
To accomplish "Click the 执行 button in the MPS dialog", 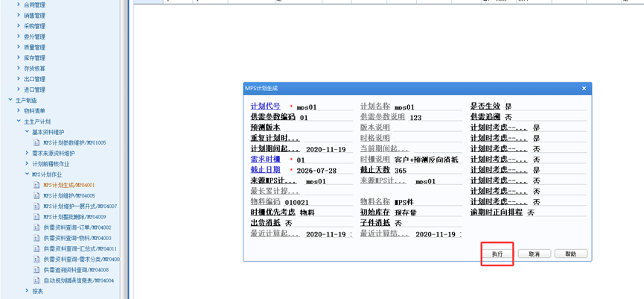I will click(497, 254).
